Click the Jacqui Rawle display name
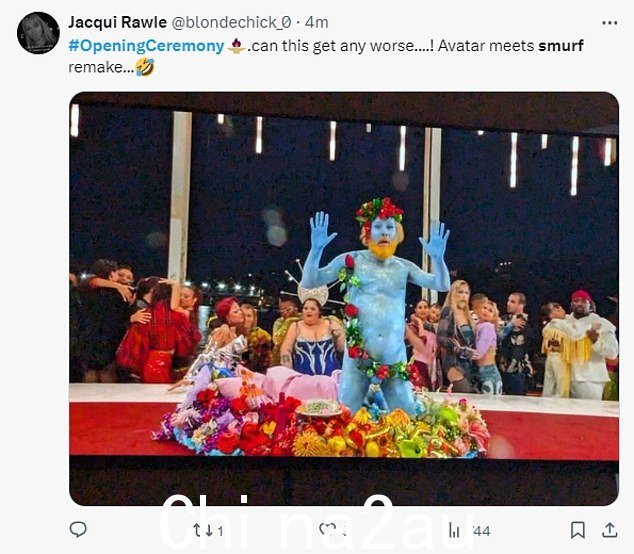 click(117, 22)
